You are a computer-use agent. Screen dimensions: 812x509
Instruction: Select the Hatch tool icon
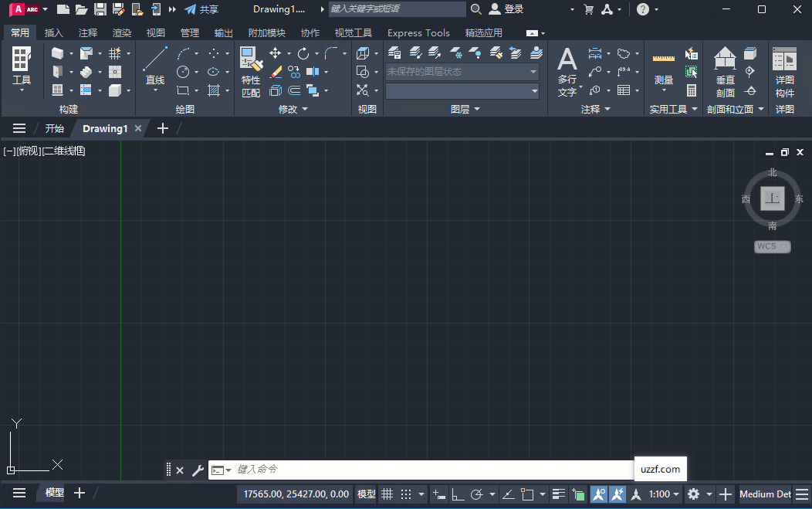point(213,90)
